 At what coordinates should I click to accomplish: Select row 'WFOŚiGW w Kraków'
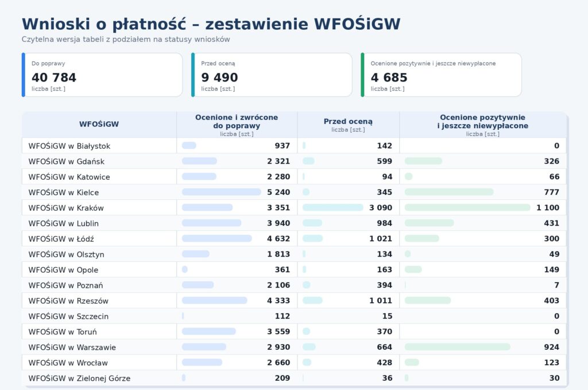294,207
